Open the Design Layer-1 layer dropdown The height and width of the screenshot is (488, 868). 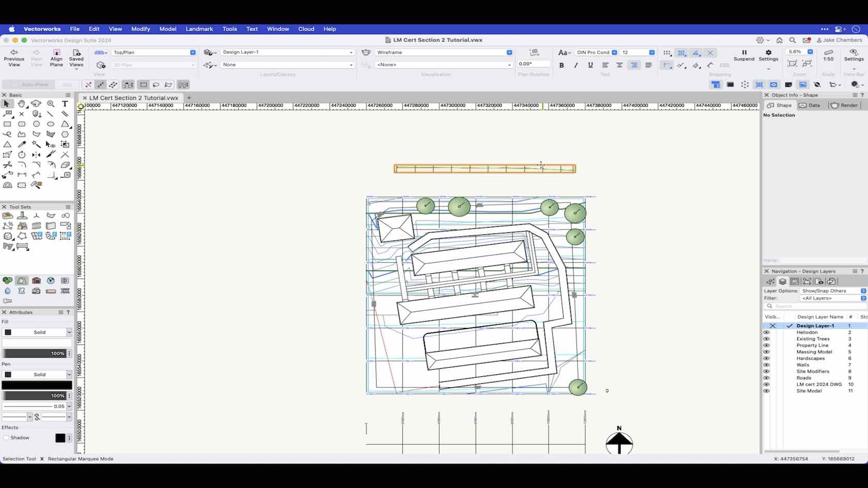(288, 52)
